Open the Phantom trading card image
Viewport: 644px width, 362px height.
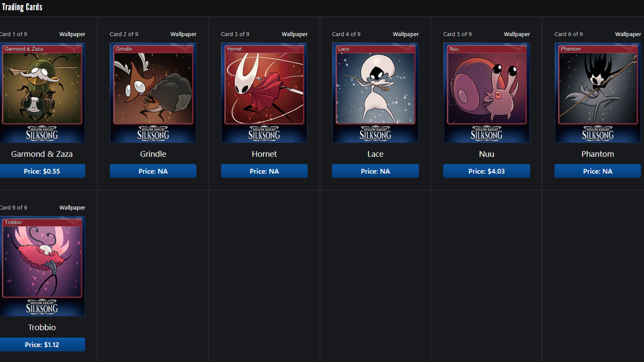point(598,93)
